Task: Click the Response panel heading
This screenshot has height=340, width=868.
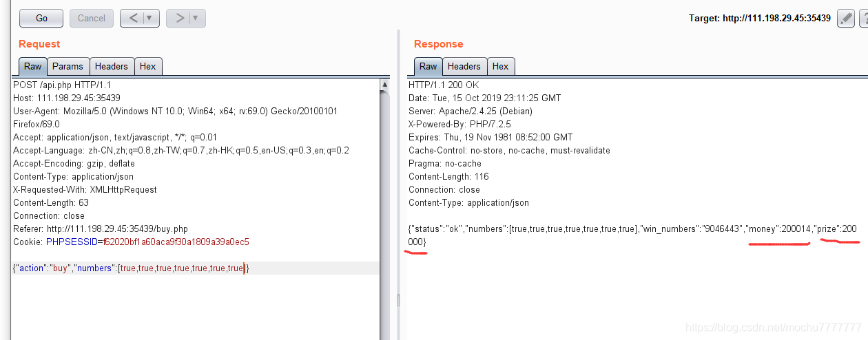Action: point(439,43)
